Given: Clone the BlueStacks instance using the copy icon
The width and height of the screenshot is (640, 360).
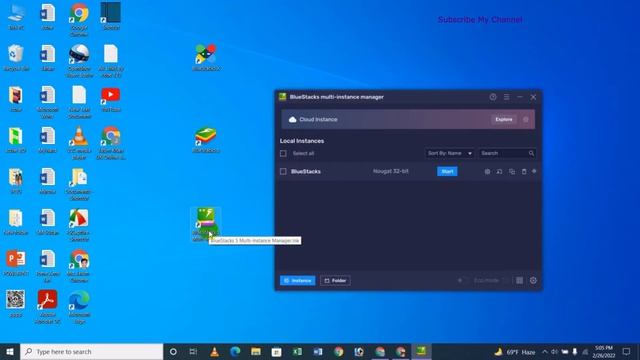Looking at the screenshot, I should point(512,171).
